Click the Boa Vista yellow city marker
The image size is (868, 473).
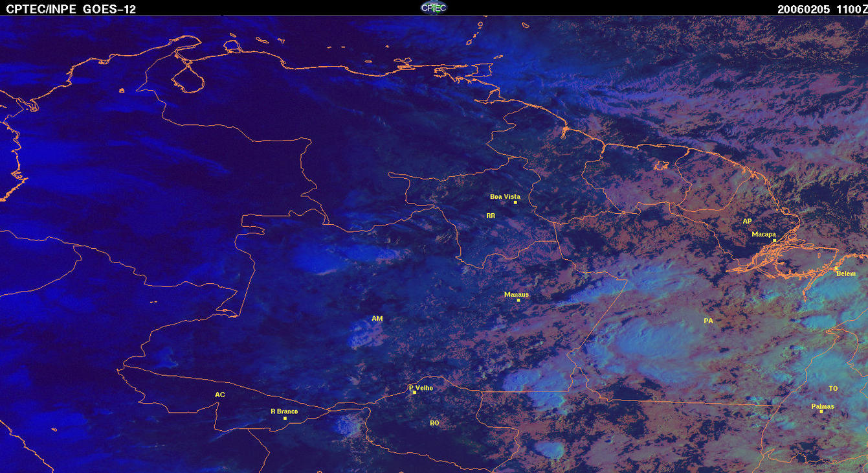click(x=515, y=203)
